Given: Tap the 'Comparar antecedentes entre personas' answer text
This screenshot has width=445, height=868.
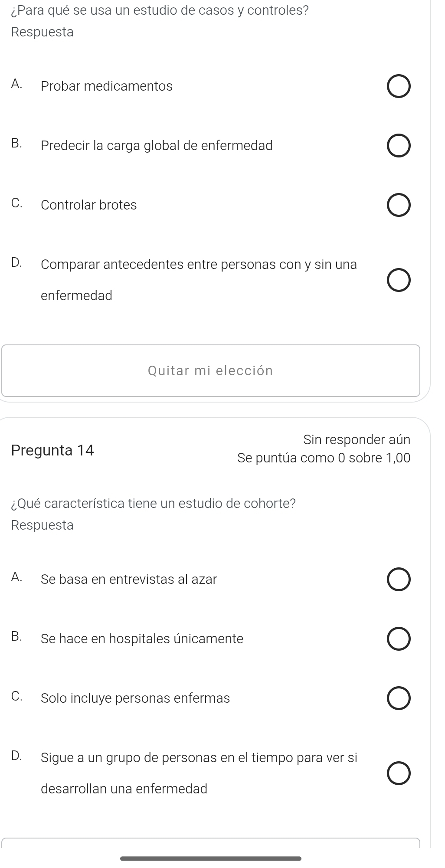Looking at the screenshot, I should point(199,265).
